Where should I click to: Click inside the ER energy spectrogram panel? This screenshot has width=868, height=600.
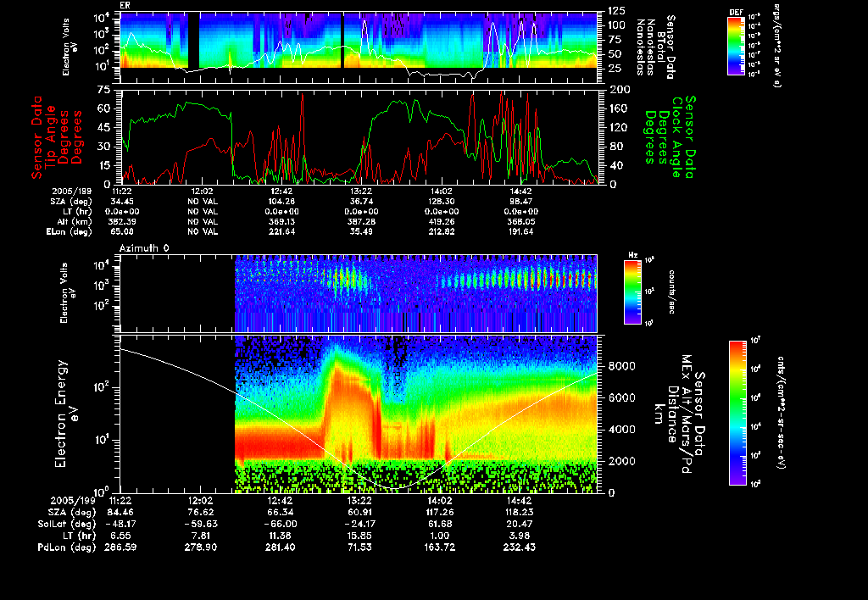359,47
